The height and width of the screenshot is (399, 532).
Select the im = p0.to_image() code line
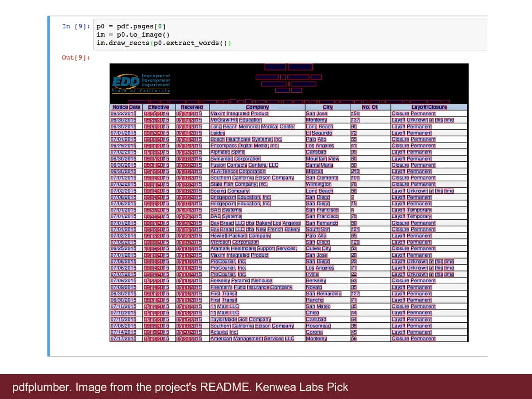133,35
